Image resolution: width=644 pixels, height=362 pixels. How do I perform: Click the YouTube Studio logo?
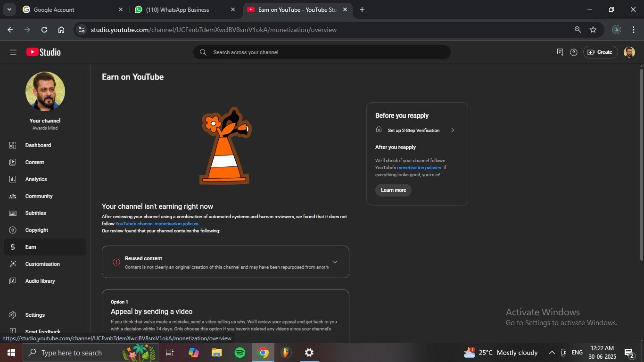pyautogui.click(x=43, y=52)
